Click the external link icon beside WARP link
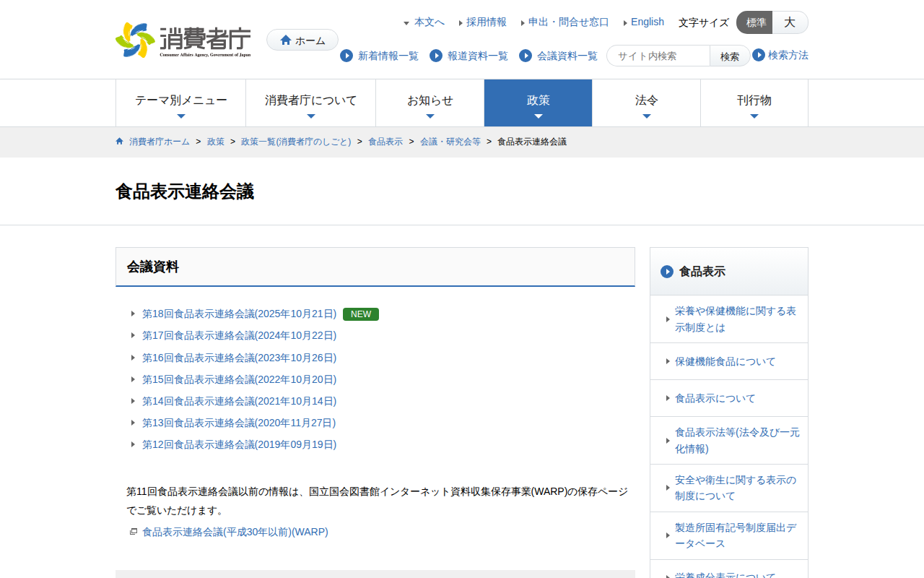 coord(134,532)
